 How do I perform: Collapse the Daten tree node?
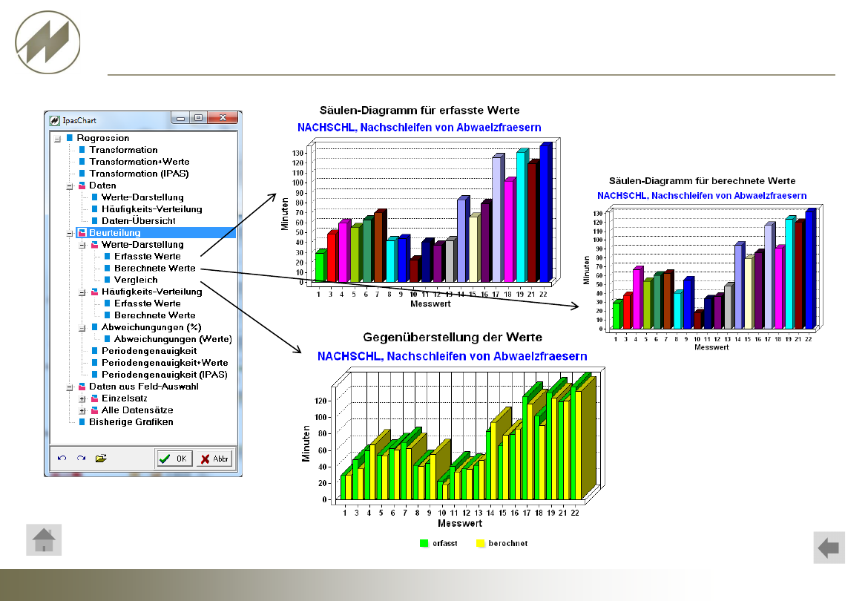(x=70, y=186)
